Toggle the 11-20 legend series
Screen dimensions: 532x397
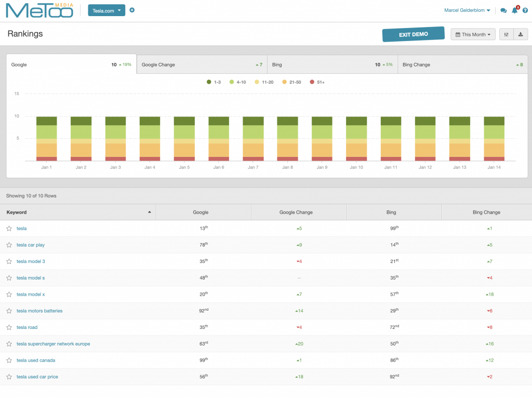click(x=264, y=82)
